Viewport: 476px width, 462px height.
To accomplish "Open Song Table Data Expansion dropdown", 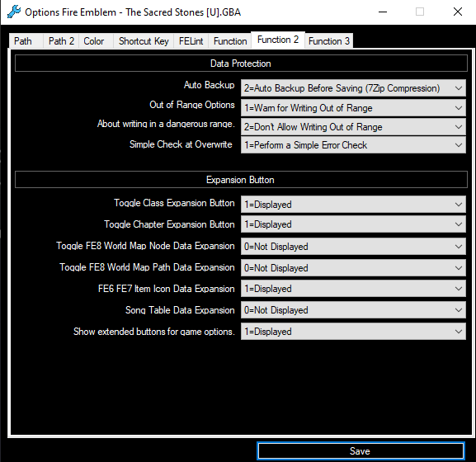I will click(x=353, y=310).
